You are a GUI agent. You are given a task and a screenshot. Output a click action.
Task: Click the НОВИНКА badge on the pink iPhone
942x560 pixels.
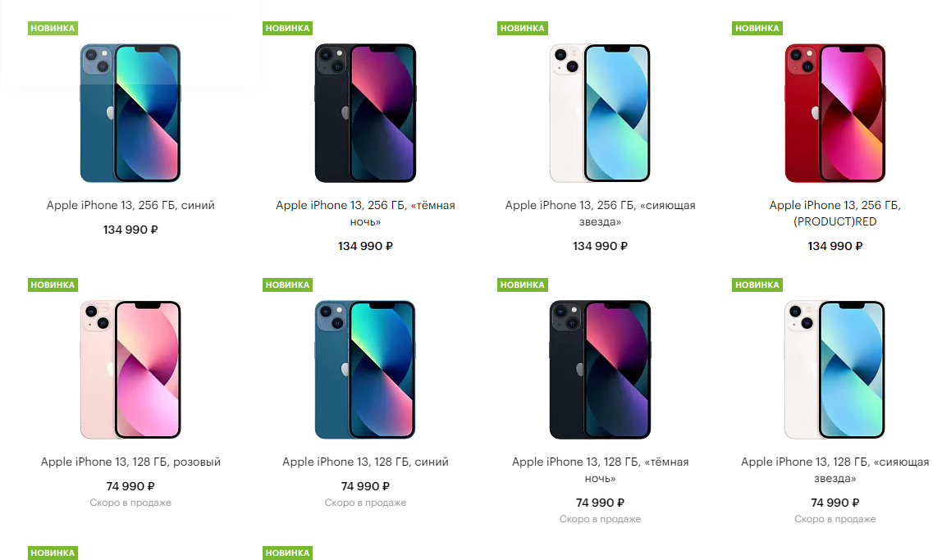(53, 285)
